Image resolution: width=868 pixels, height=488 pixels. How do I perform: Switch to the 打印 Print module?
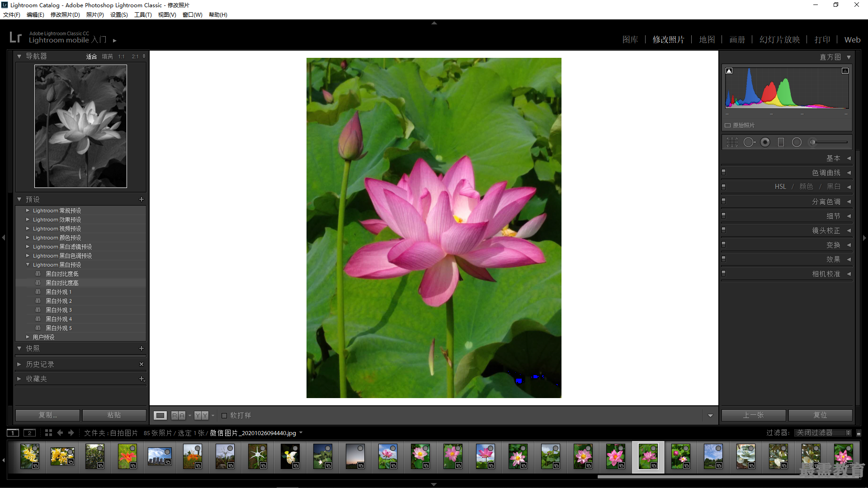coord(822,40)
